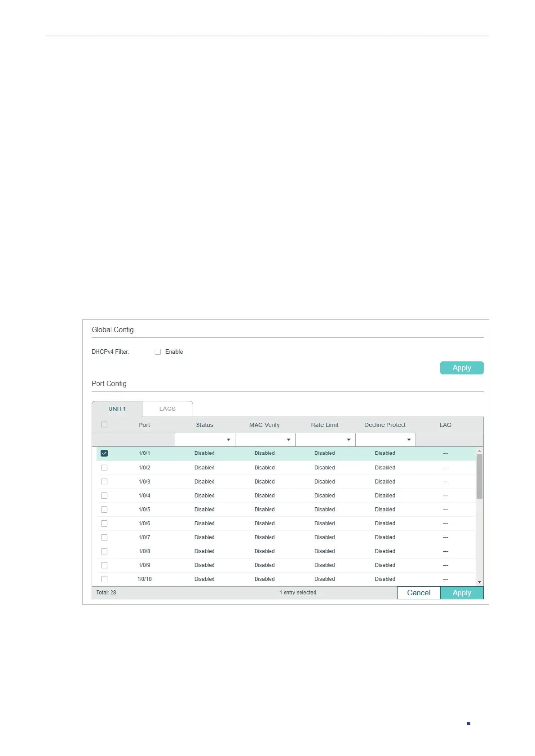The image size is (535, 756).
Task: Click Rate Limit cell of port 1/0/10
Action: click(x=325, y=579)
